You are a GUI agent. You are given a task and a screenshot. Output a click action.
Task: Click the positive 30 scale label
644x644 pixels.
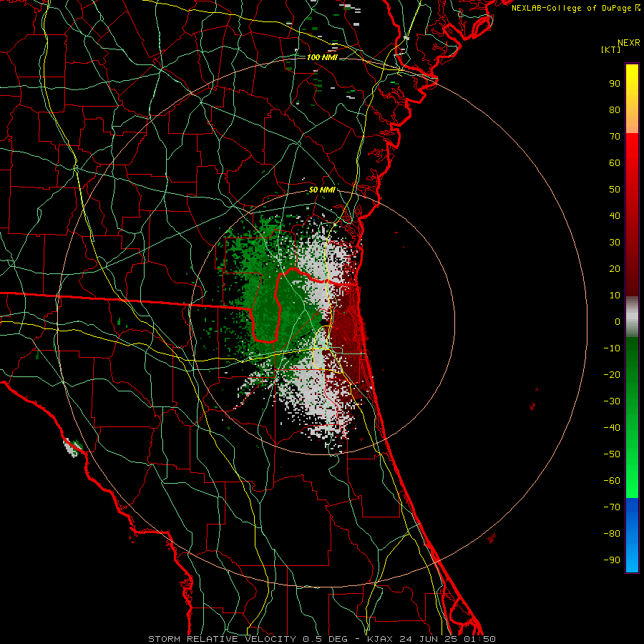pyautogui.click(x=615, y=243)
